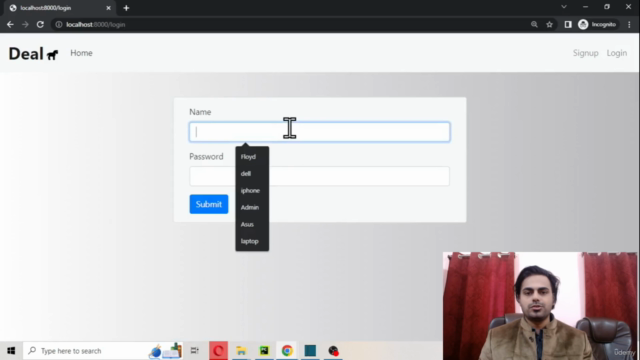Expand the tab search chevron
Image resolution: width=640 pixels, height=360 pixels.
(564, 7)
